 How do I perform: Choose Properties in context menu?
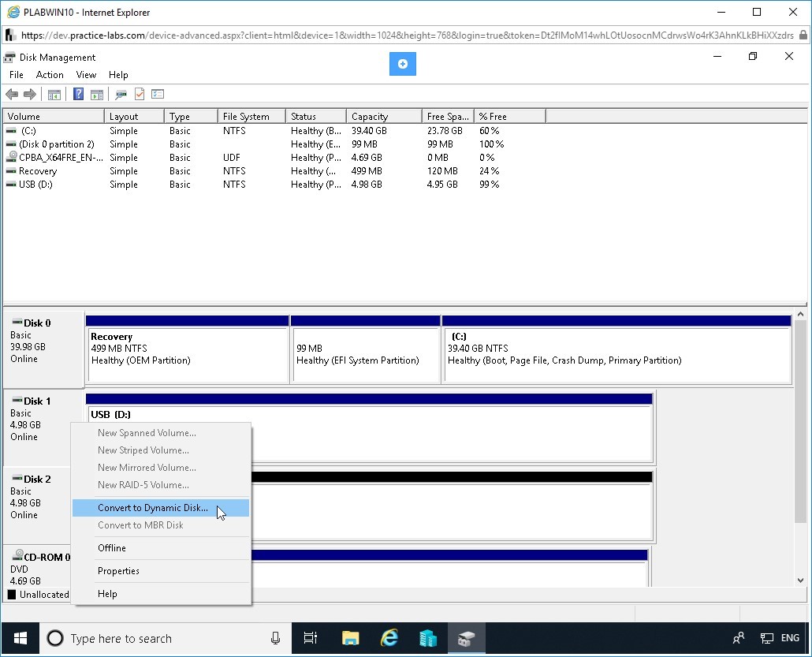click(161, 571)
